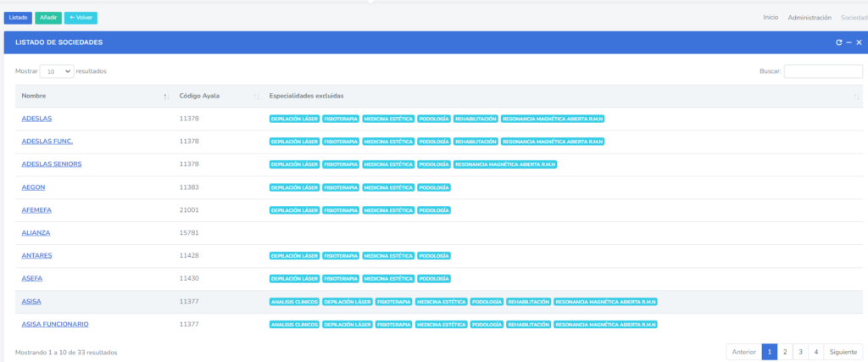Click RESONANCIA MAGNÉTICA tag in ADESLAS SENIORS row
Viewport: 868px width, 362px height.
505,164
